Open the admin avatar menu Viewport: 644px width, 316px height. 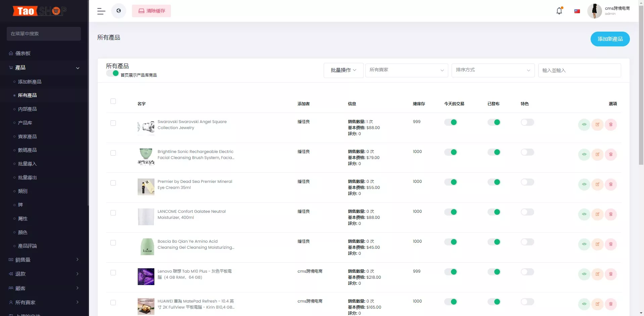(x=594, y=11)
